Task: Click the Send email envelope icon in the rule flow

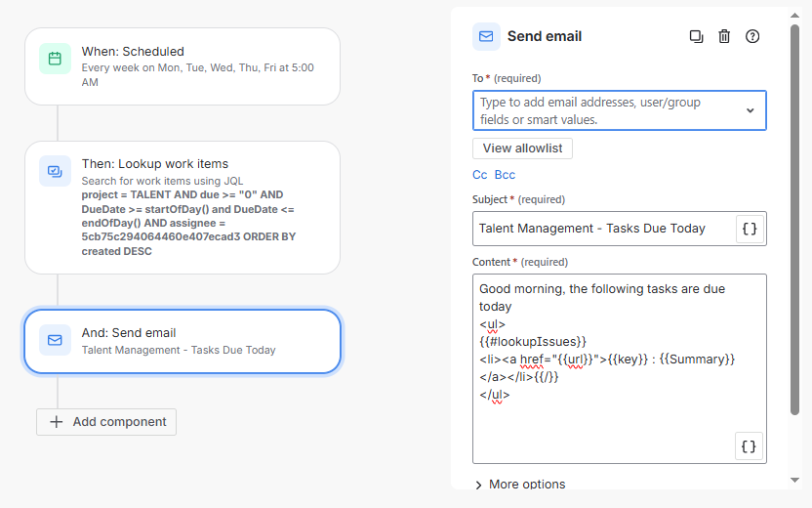Action: pyautogui.click(x=55, y=340)
